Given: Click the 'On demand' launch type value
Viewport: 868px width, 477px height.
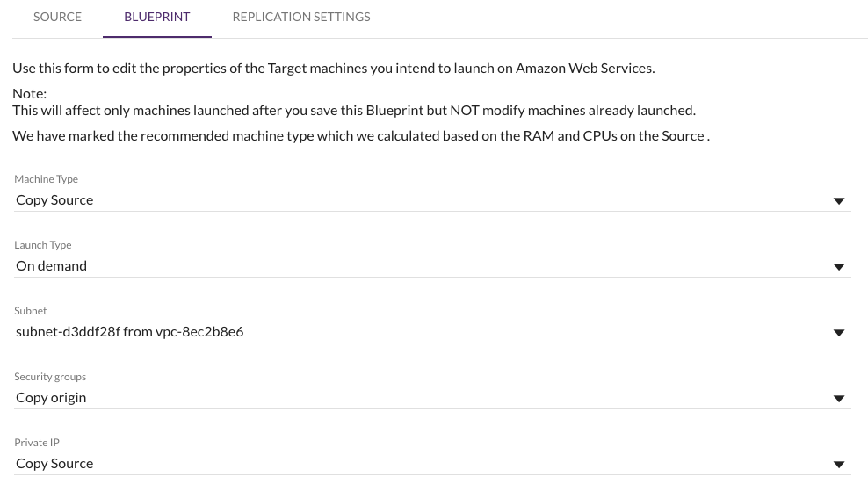Looking at the screenshot, I should pos(51,265).
